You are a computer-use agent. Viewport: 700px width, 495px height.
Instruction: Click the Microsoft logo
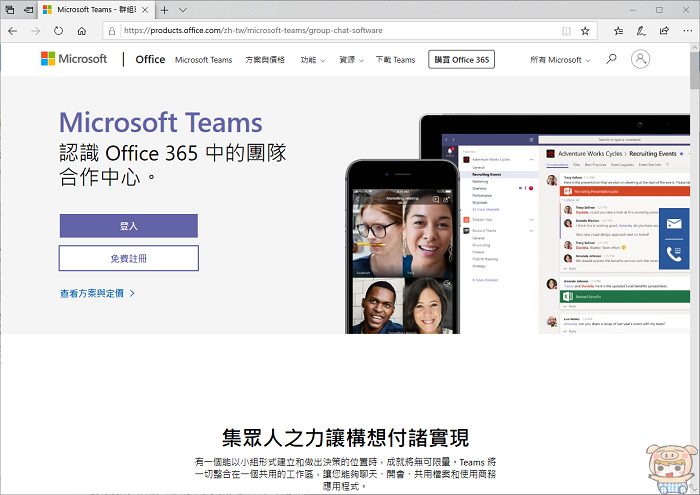74,59
